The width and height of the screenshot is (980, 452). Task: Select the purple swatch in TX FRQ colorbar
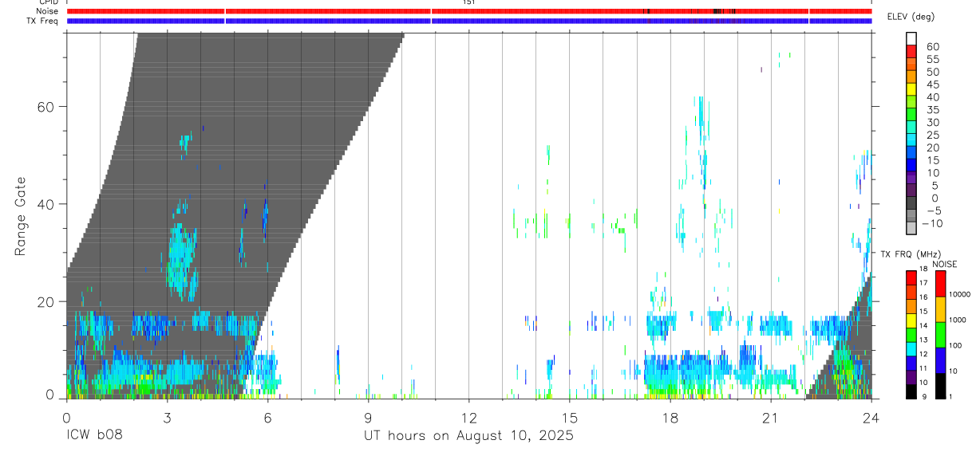click(911, 378)
